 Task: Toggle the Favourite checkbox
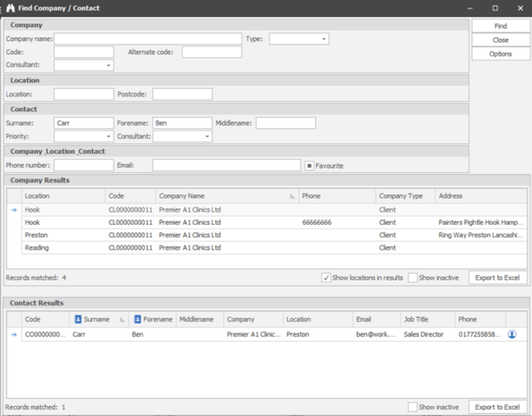310,166
